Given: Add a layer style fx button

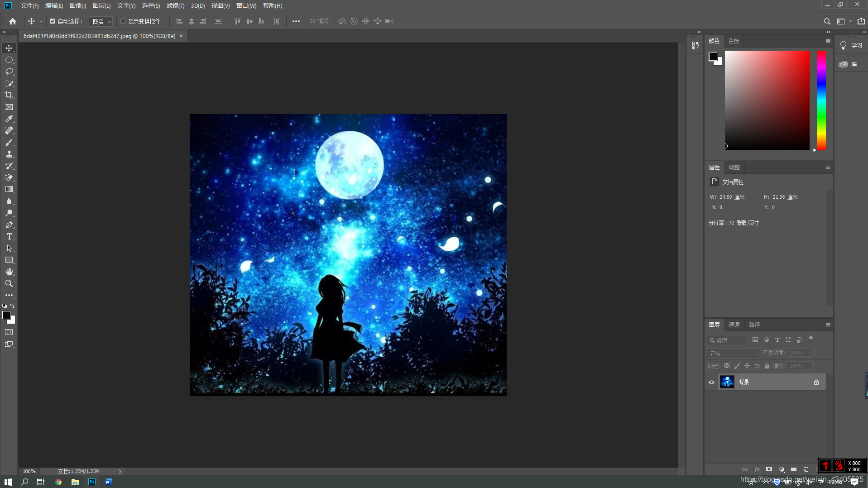Looking at the screenshot, I should 757,469.
